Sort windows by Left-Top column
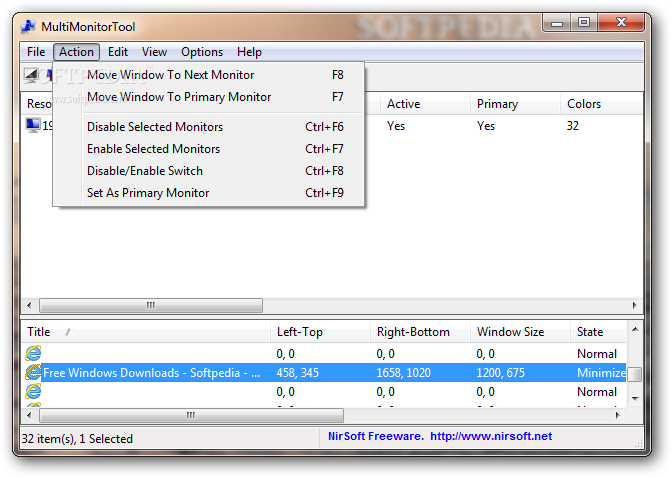Viewport: 672px width, 477px height. 320,332
